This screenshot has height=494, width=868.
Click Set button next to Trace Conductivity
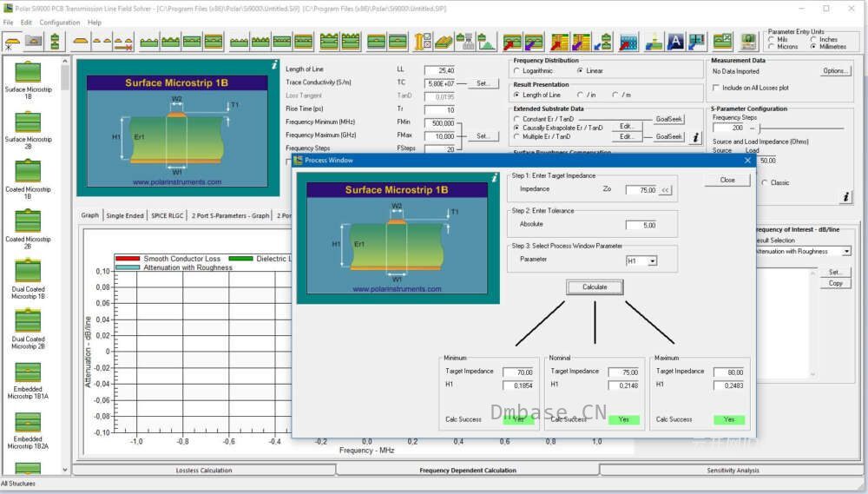point(483,83)
